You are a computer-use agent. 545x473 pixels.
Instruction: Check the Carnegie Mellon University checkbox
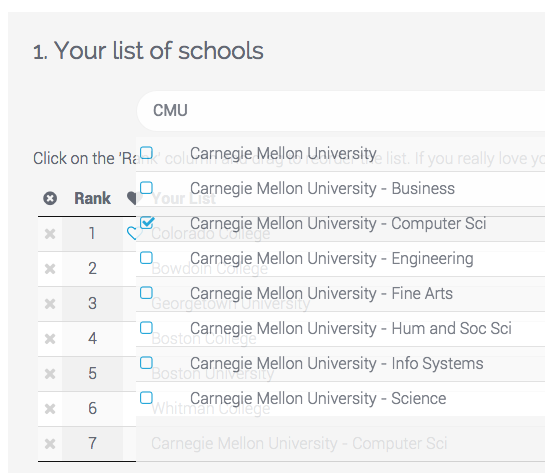[146, 153]
